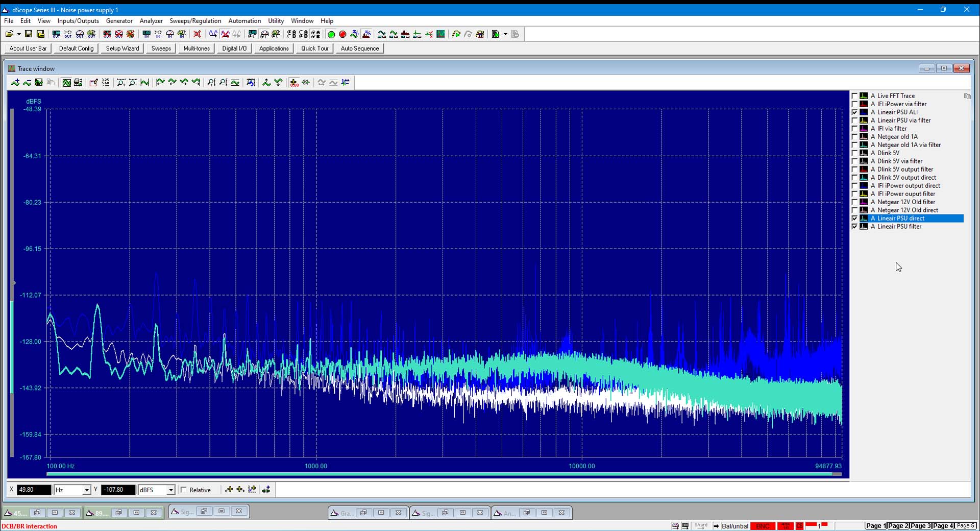This screenshot has width=980, height=531.
Task: Click the horizontal zoom-in magnifier icon
Action: click(x=121, y=82)
